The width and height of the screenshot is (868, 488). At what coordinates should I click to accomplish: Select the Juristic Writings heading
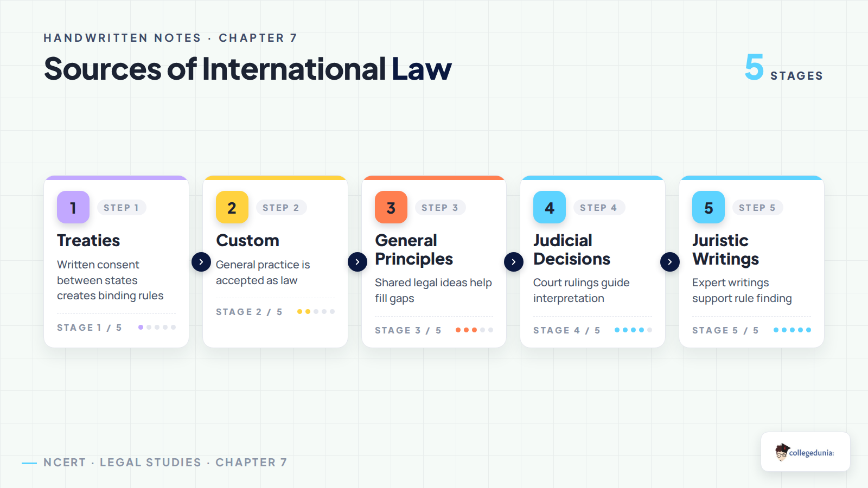(725, 249)
